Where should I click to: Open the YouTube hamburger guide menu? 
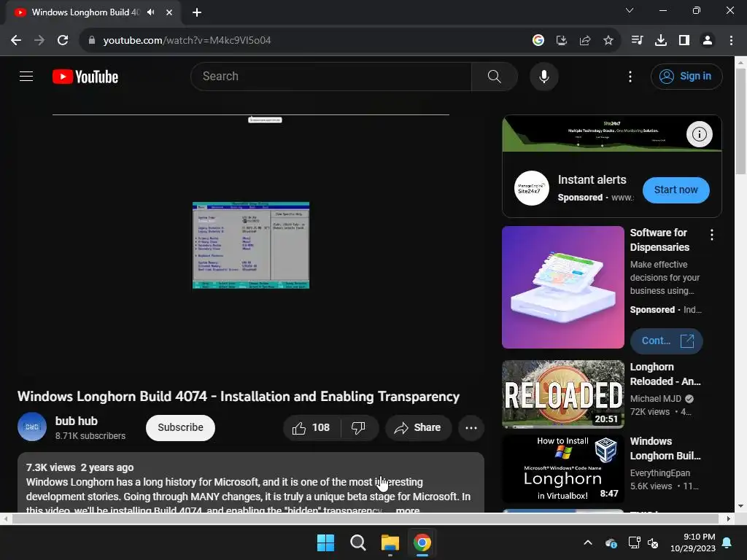pos(26,76)
